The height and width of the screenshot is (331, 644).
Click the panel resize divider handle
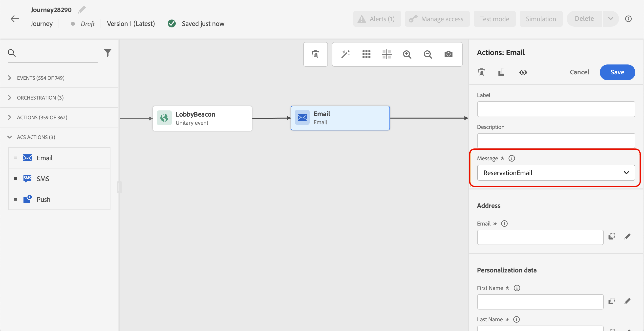tap(119, 187)
